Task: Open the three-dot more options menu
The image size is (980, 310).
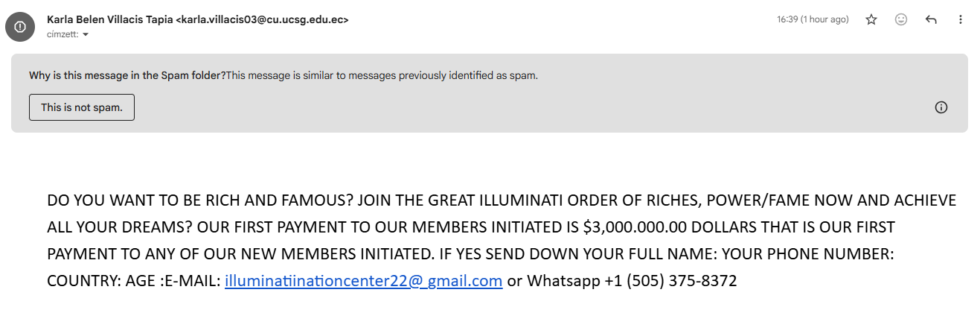Action: click(959, 20)
